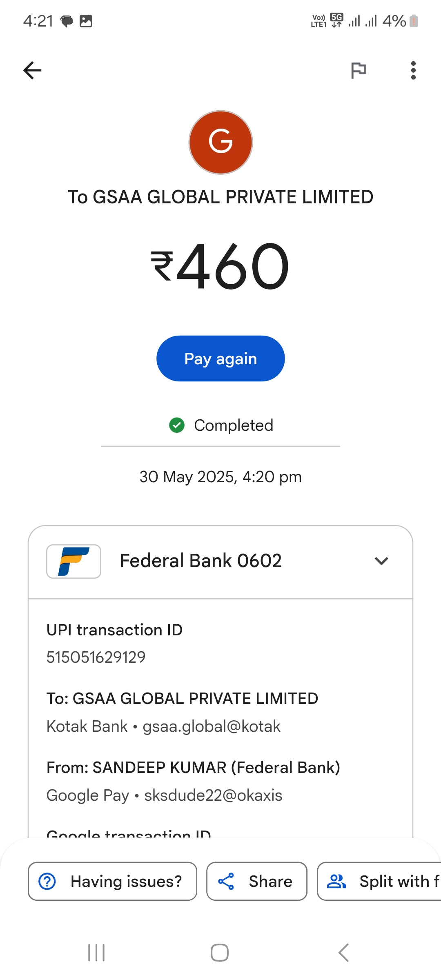Tap the question mark help icon

[47, 881]
